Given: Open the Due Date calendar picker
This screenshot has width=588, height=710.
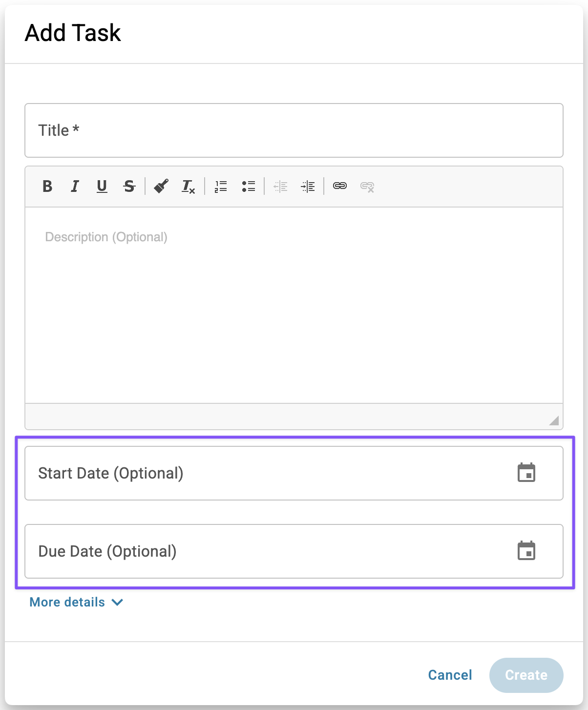Looking at the screenshot, I should (x=526, y=551).
